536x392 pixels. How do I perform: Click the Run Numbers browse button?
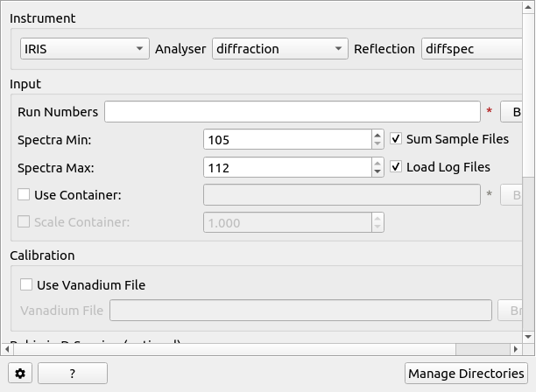point(514,112)
